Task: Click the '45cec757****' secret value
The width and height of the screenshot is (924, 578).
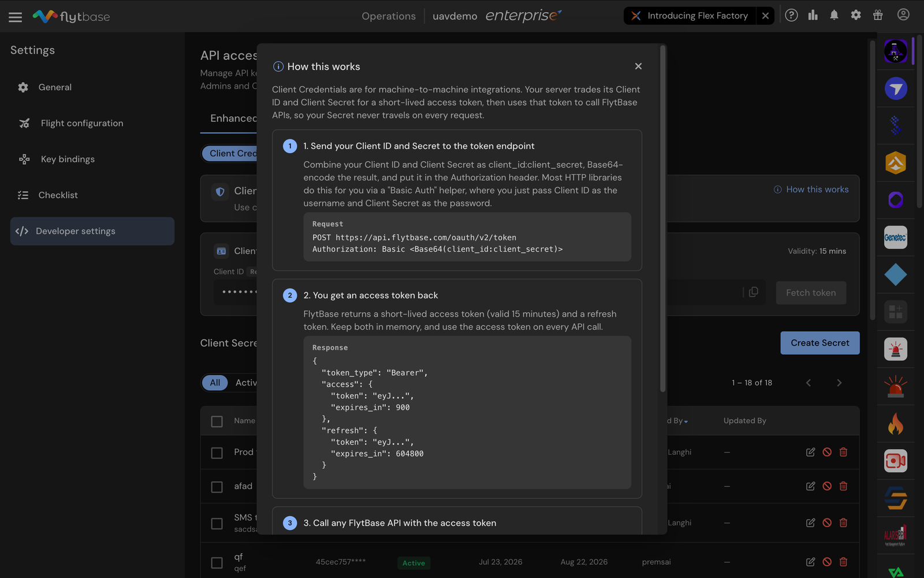Action: (x=341, y=562)
